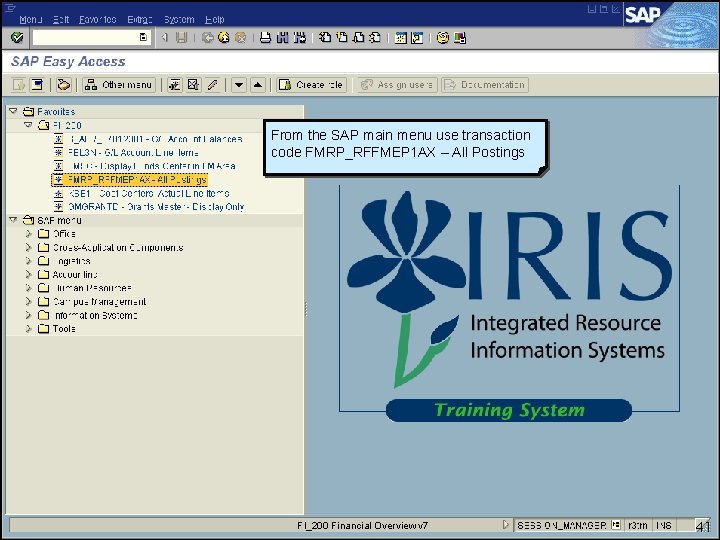Expand the Cross-Application Components folder

click(x=28, y=247)
